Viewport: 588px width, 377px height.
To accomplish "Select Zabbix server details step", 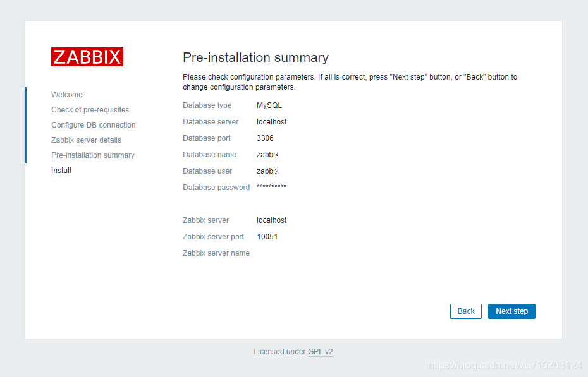I will pyautogui.click(x=86, y=140).
